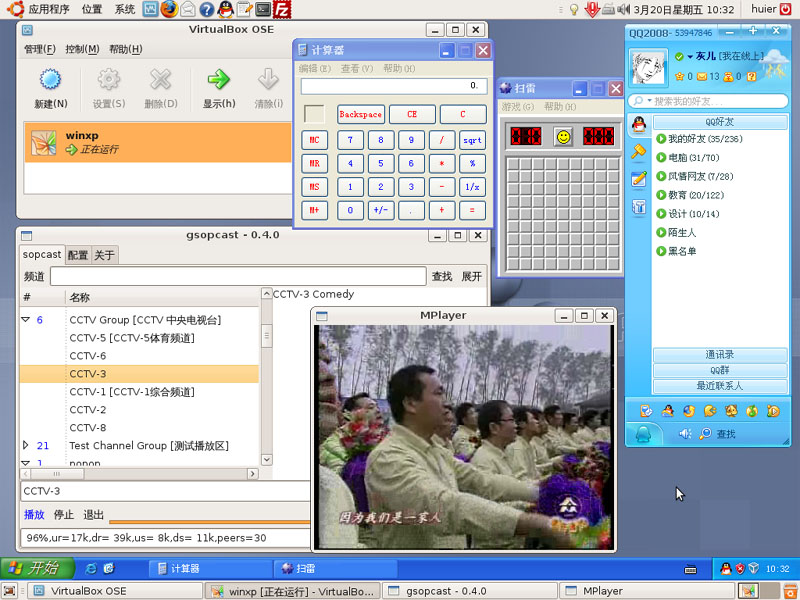Select CCTV-1 综合频道 in list
The height and width of the screenshot is (600, 800).
(139, 392)
